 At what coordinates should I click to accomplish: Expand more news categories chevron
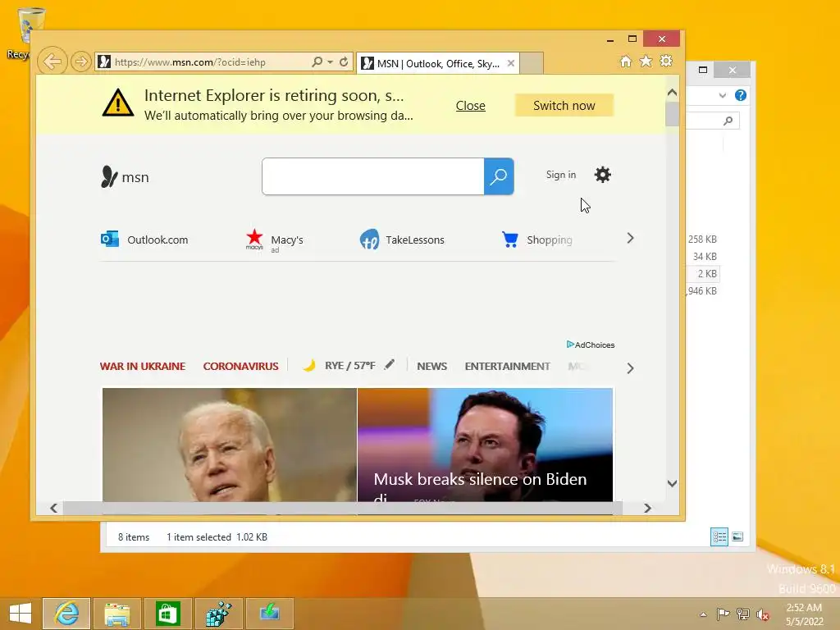point(630,368)
